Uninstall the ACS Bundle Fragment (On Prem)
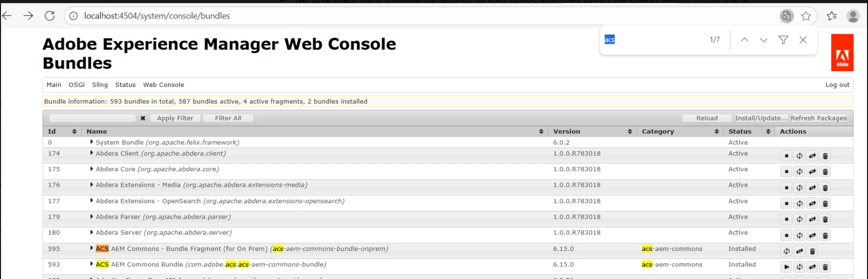Viewport: 868px width, 279px height. (812, 251)
